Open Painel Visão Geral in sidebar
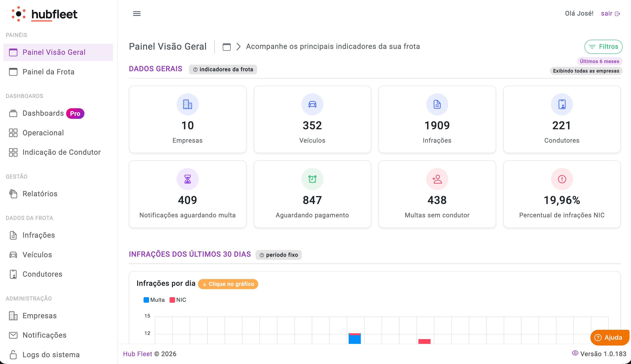Screen dimensions: 631x364 pyautogui.click(x=58, y=52)
